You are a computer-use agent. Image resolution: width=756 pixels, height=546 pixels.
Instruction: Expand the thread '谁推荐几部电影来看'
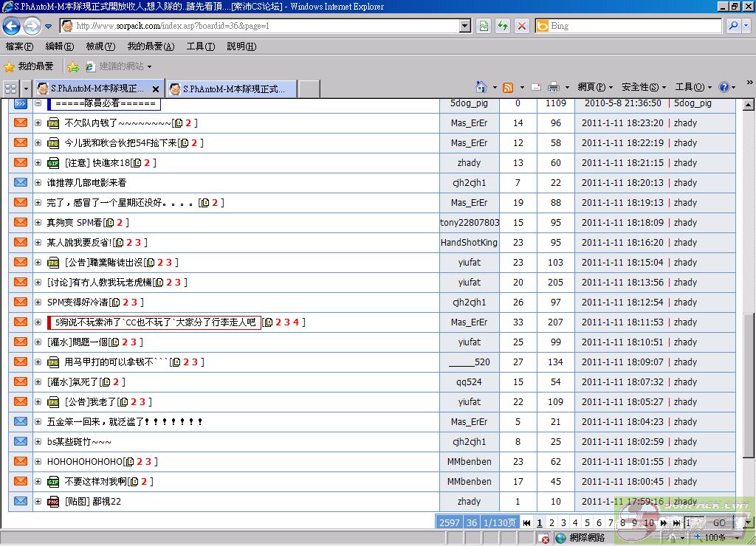(x=38, y=182)
